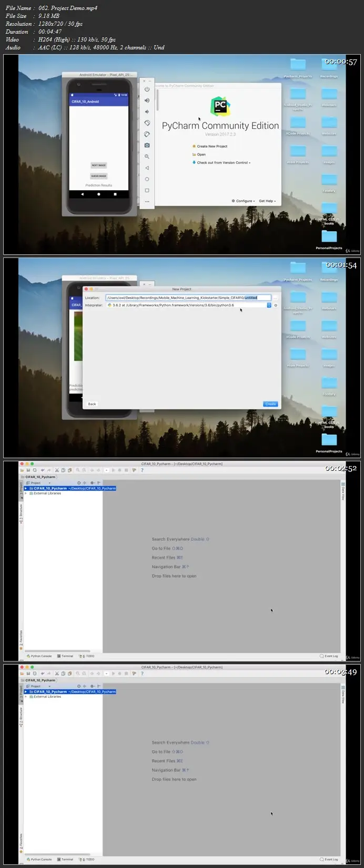Open Terminal tab in 00:02:52 frame
Image resolution: width=364 pixels, height=868 pixels.
pyautogui.click(x=66, y=656)
